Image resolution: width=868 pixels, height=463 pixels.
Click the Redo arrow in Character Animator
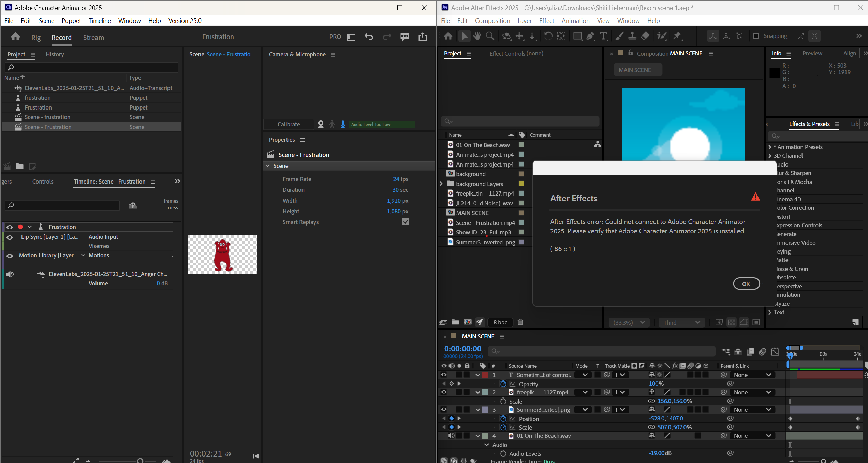tap(387, 37)
